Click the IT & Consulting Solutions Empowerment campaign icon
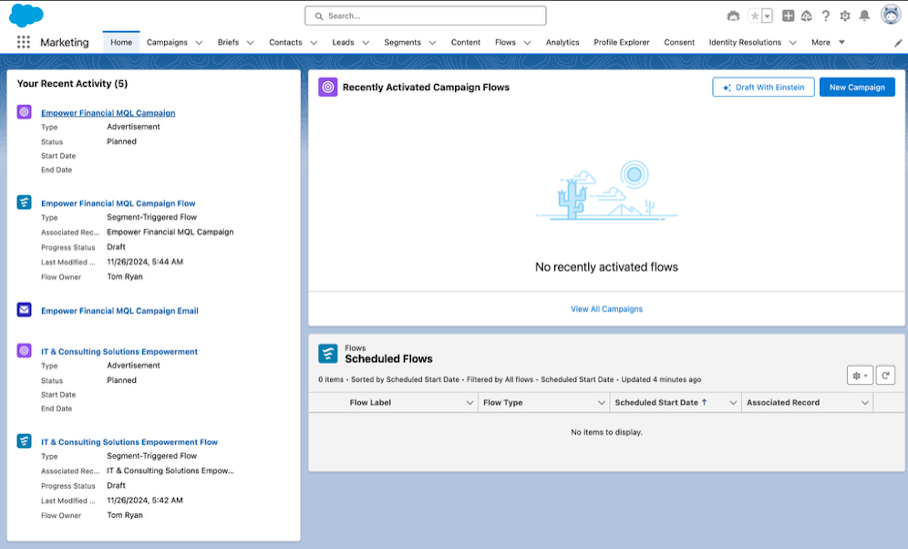908x549 pixels. (24, 350)
